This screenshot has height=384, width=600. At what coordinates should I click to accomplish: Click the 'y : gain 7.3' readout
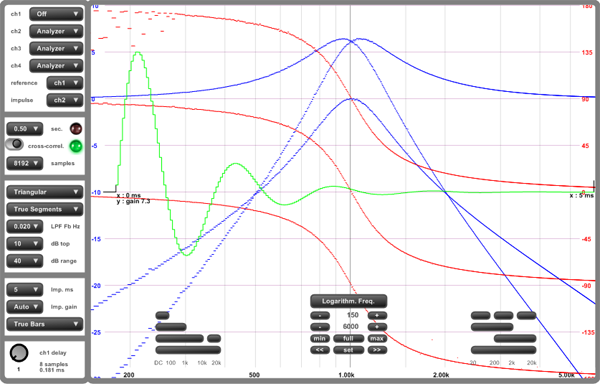point(134,201)
